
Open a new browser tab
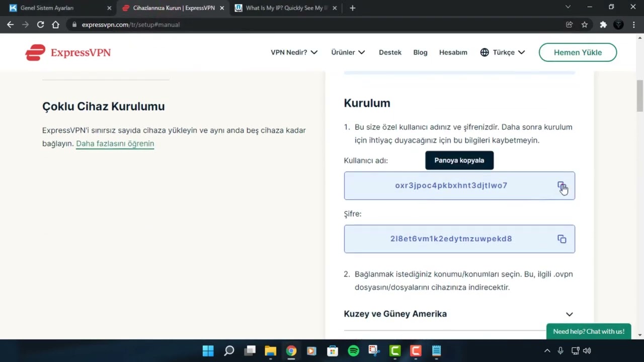pyautogui.click(x=352, y=8)
